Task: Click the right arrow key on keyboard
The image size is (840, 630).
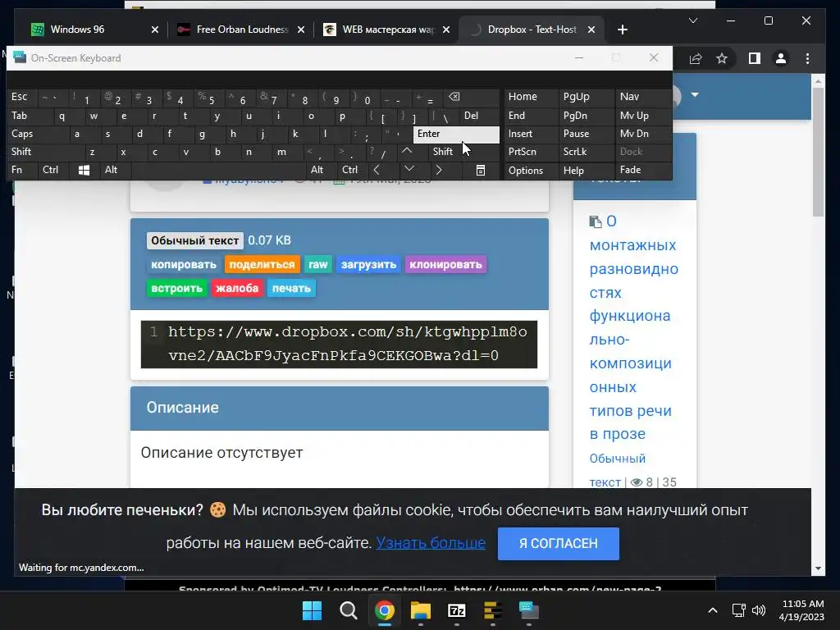Action: 439,170
